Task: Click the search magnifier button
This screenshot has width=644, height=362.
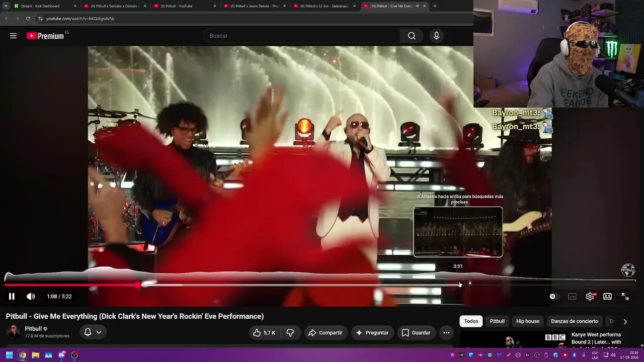Action: (x=412, y=36)
